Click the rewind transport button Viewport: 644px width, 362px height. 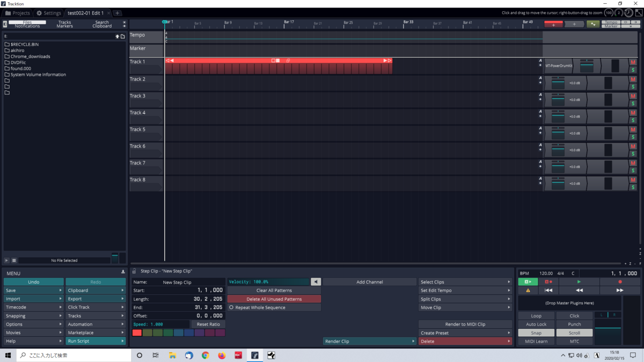point(579,290)
